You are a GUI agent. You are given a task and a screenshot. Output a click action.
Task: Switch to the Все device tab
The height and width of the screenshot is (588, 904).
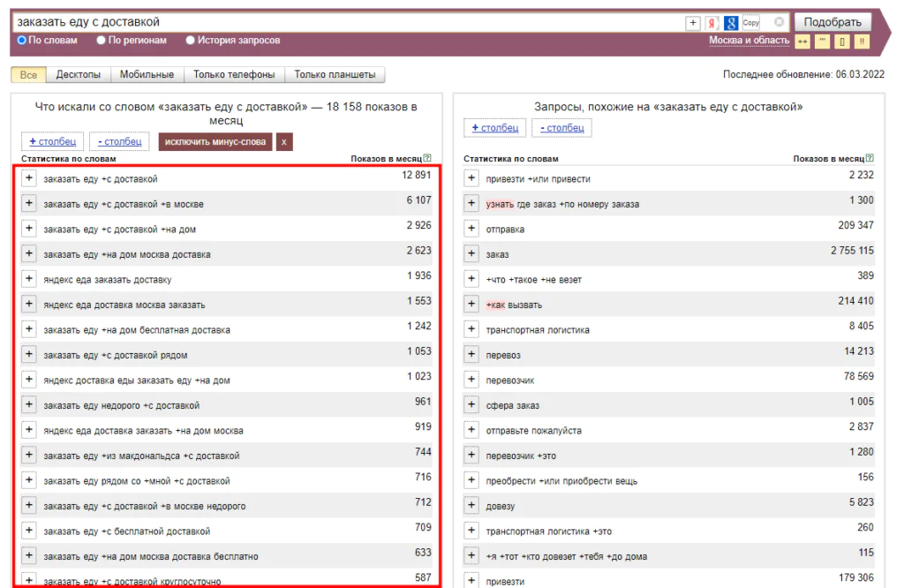pos(29,75)
